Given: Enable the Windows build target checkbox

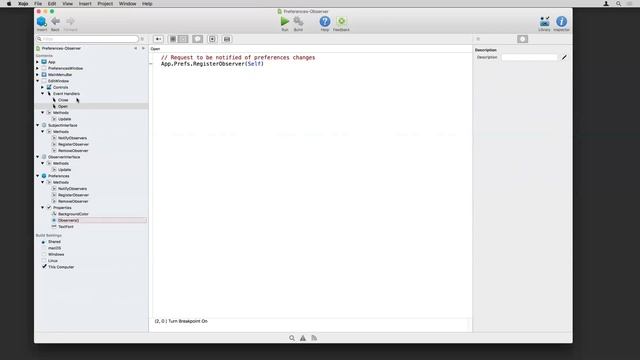Looking at the screenshot, I should [44, 254].
